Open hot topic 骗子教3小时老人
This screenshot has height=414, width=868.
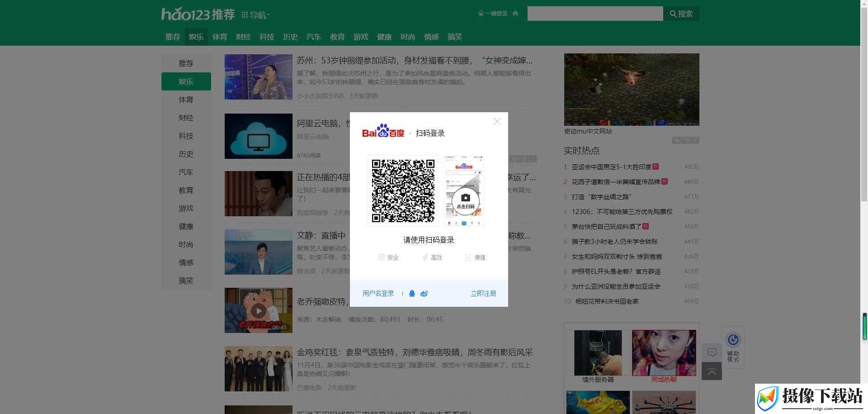(614, 242)
